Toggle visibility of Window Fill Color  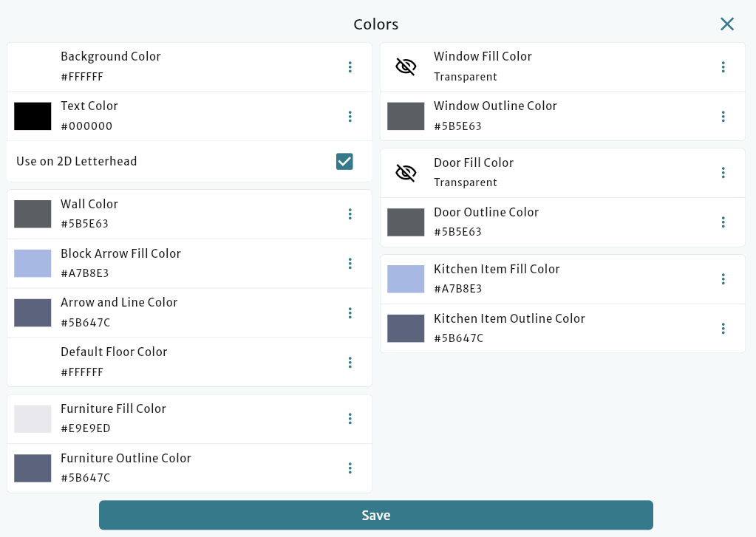click(x=406, y=66)
